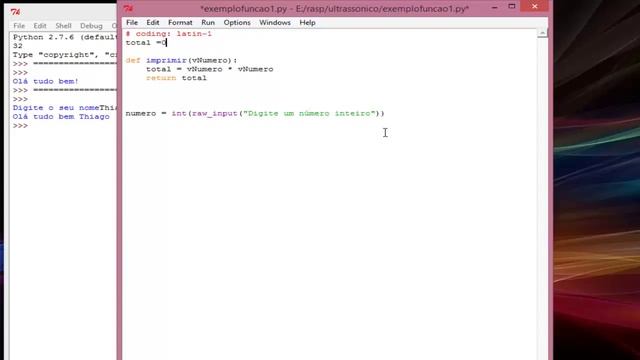640x360 pixels.
Task: Click the '# coding: latin-1' comment line
Action: (x=169, y=34)
